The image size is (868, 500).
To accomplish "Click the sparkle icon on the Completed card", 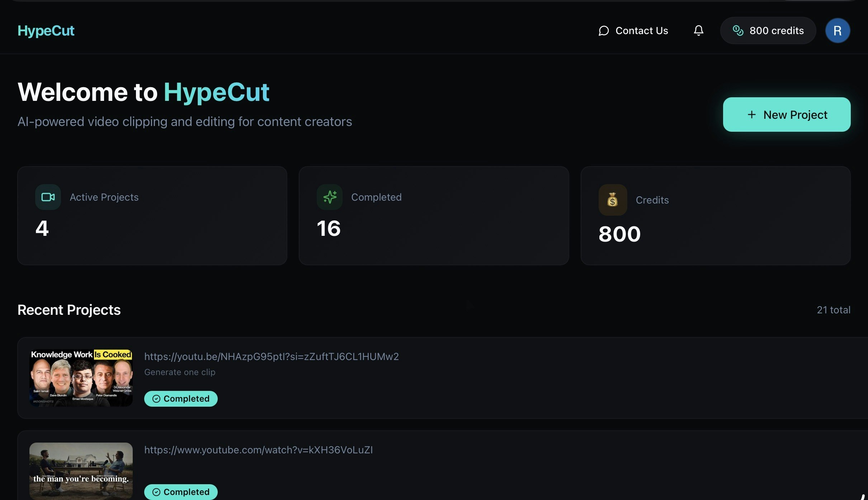I will coord(329,197).
